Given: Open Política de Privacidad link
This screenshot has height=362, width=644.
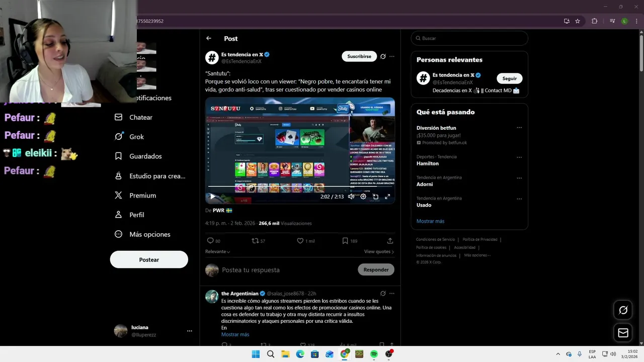Looking at the screenshot, I should (x=480, y=239).
